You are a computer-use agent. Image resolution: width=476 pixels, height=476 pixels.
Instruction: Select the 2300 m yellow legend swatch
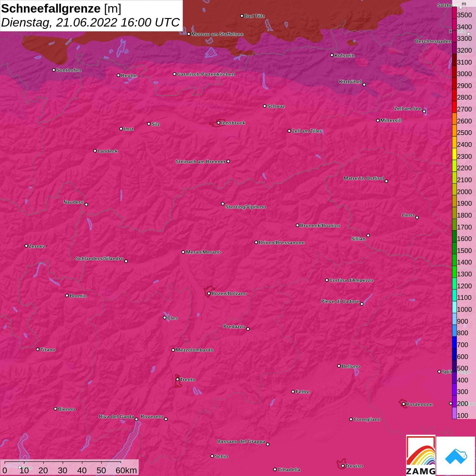click(x=454, y=154)
